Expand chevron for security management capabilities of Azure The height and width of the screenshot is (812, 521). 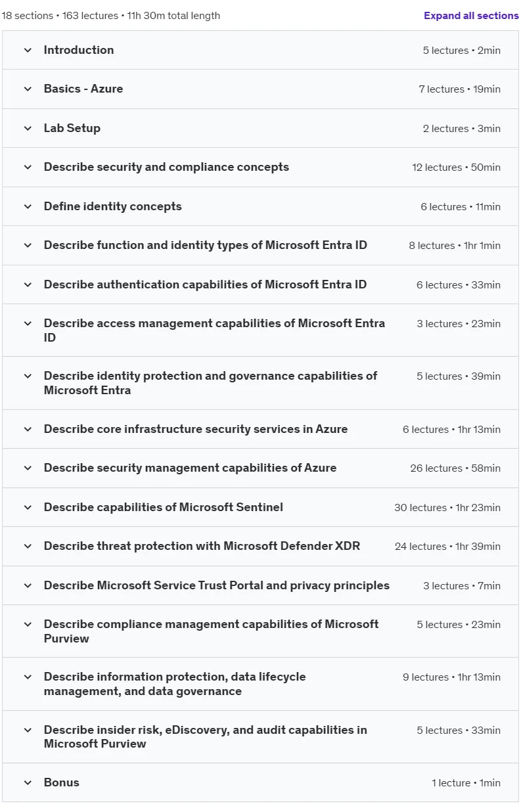click(x=28, y=468)
